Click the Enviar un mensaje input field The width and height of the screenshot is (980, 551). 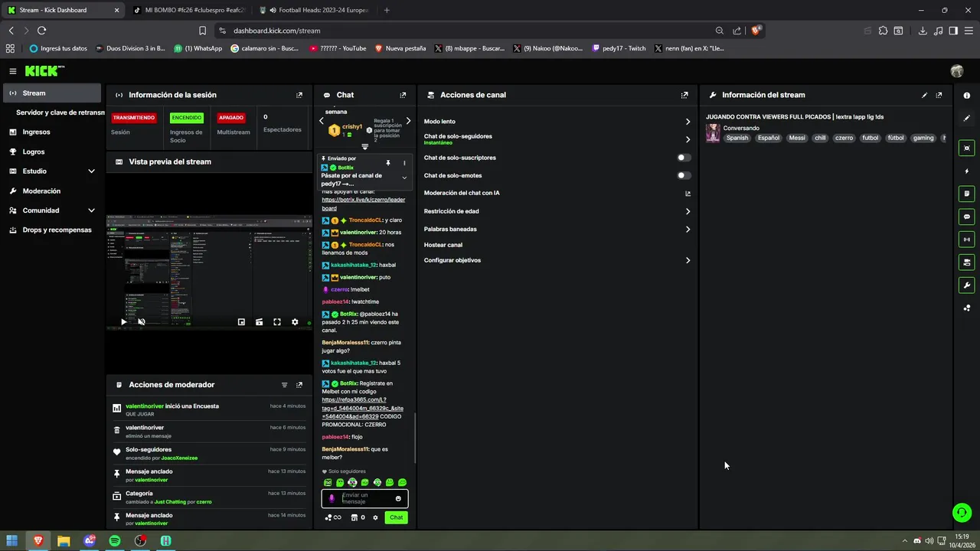[365, 499]
